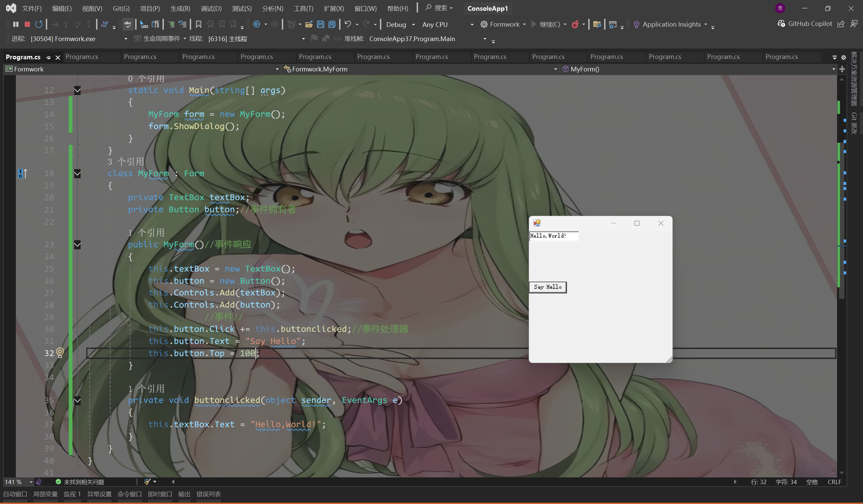Click the 搜索 search button
Viewport: 863px width, 504px height.
click(x=439, y=8)
